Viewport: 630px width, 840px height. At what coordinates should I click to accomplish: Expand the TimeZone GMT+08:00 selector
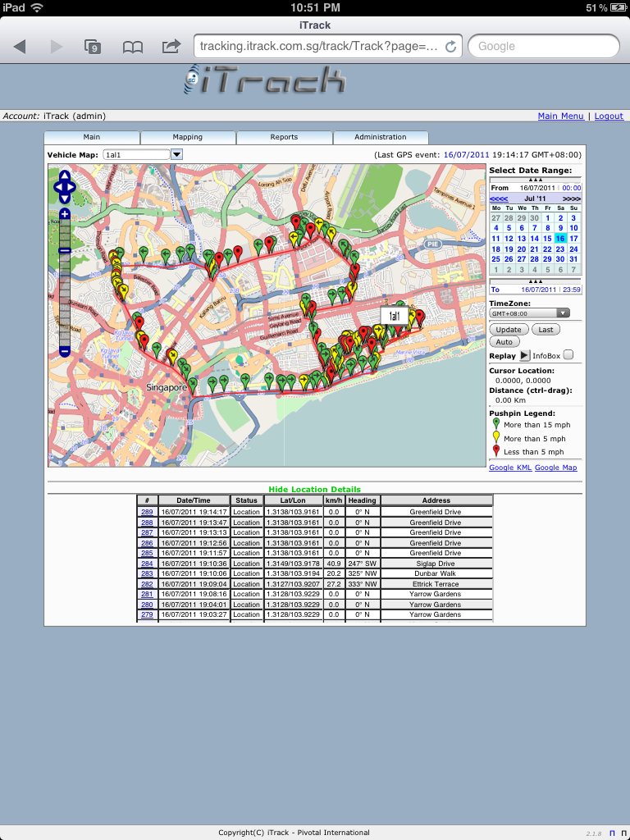point(529,313)
